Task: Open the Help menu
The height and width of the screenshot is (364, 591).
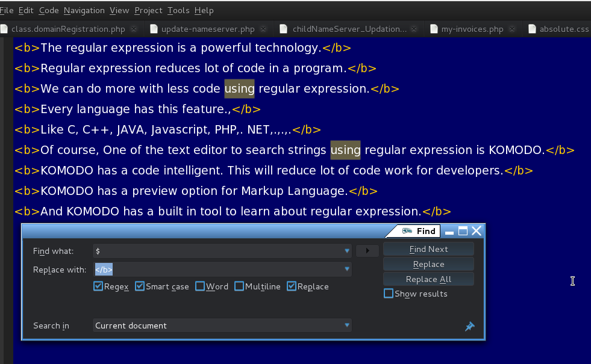Action: point(204,11)
